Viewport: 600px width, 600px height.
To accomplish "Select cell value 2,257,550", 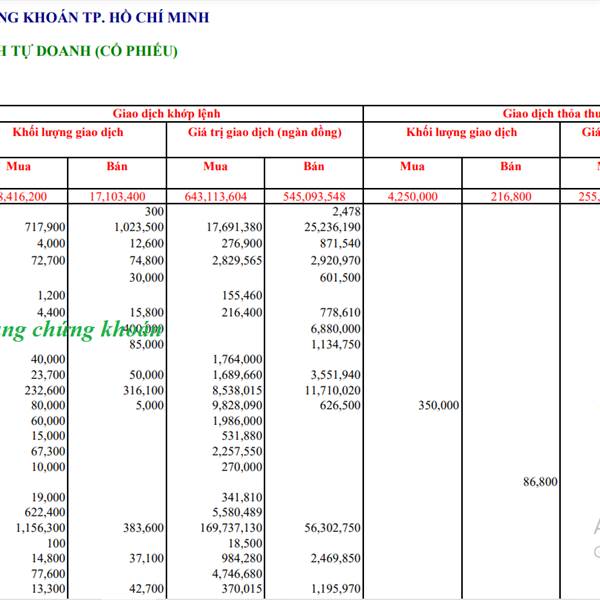I will pyautogui.click(x=237, y=452).
